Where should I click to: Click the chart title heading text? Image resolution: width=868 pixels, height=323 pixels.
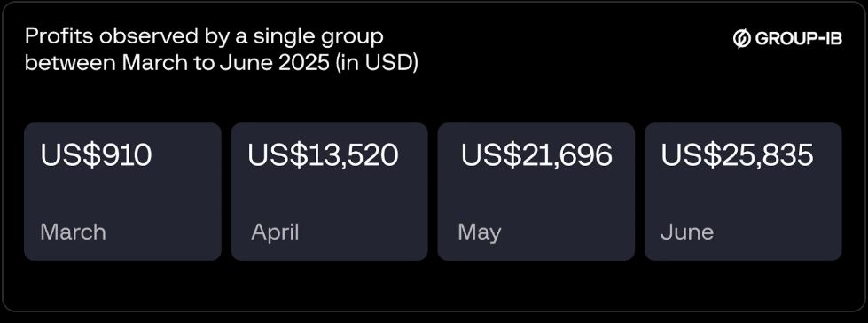[x=222, y=50]
